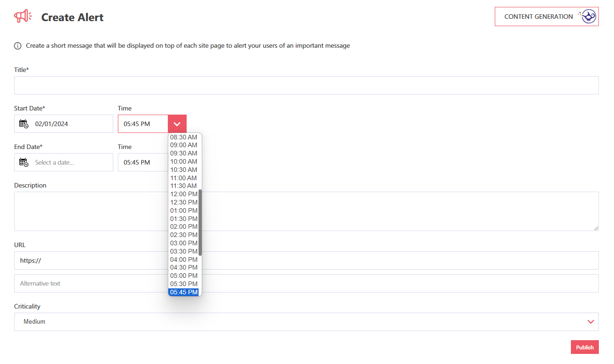Open End Date calendar icon
The image size is (614, 364).
coord(24,162)
